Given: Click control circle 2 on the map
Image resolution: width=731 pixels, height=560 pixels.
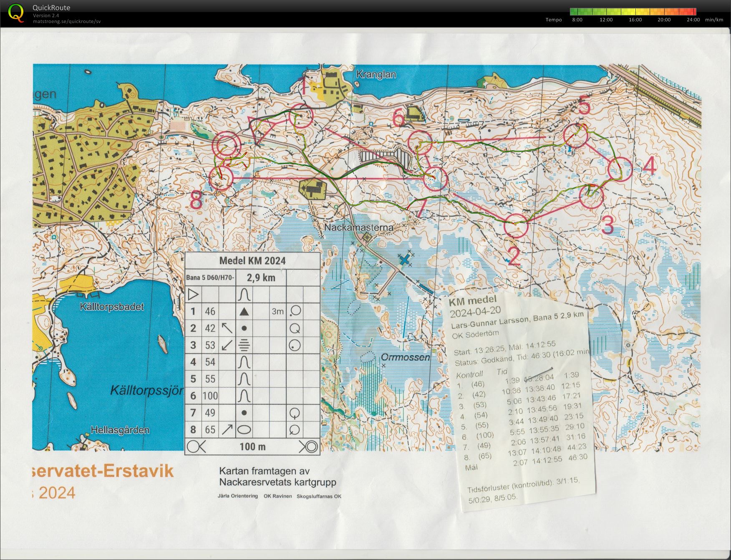Looking at the screenshot, I should (x=516, y=226).
